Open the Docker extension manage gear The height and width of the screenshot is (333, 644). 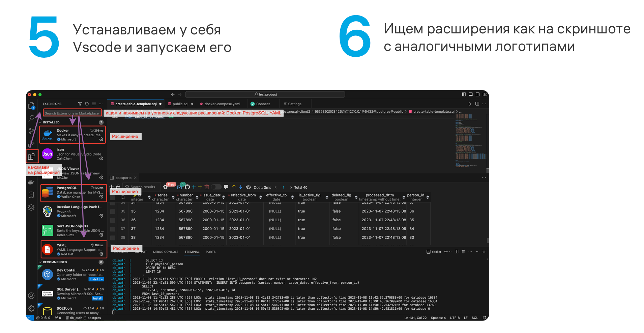pyautogui.click(x=101, y=139)
